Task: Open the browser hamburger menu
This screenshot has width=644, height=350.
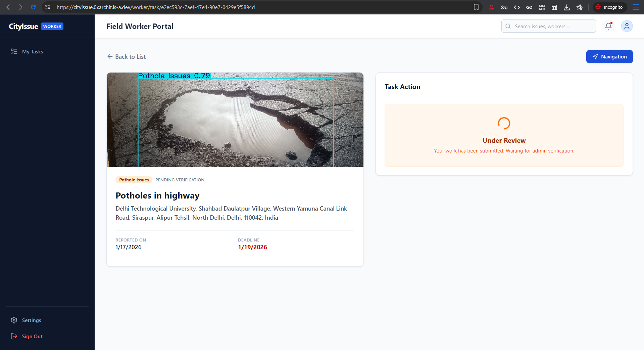Action: (x=636, y=7)
